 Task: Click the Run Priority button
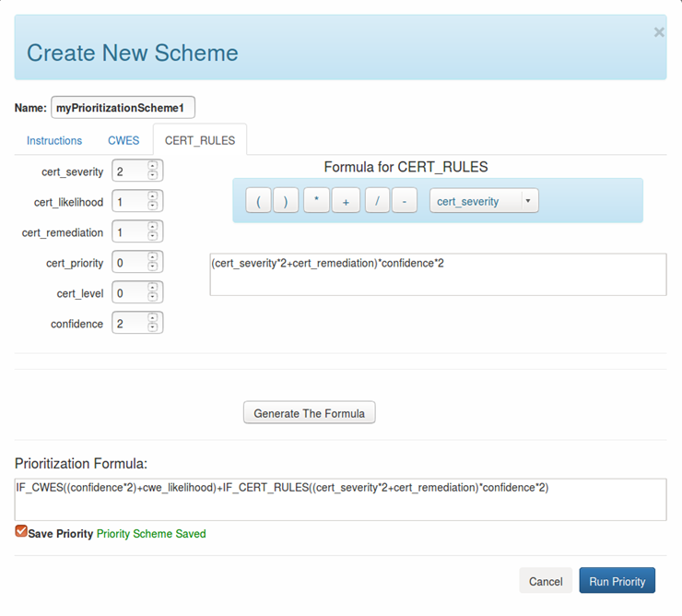point(617,581)
